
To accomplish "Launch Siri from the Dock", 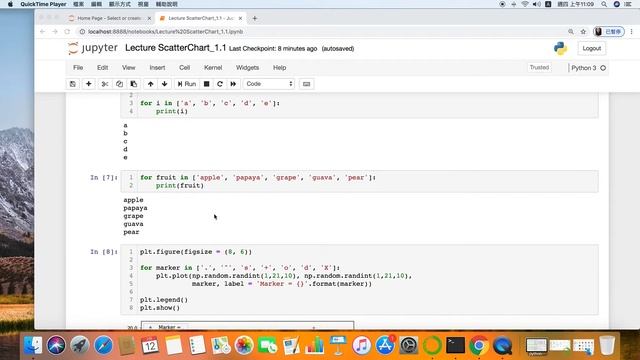I will tap(56, 345).
